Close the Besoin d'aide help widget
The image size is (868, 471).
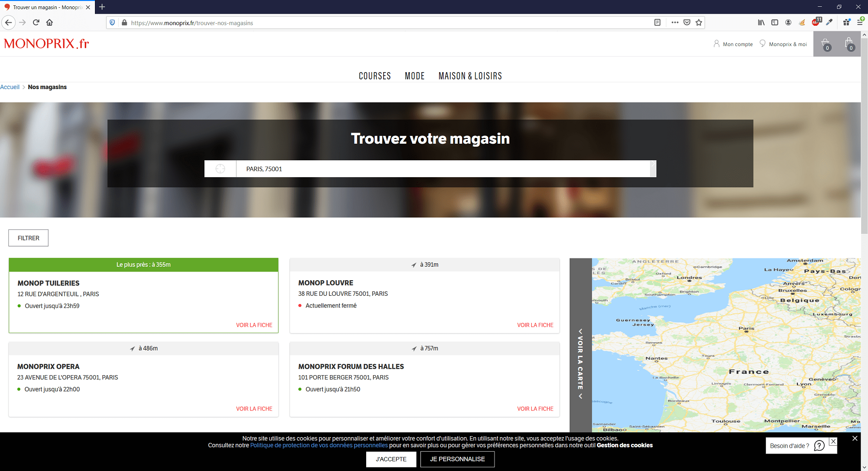pos(833,441)
